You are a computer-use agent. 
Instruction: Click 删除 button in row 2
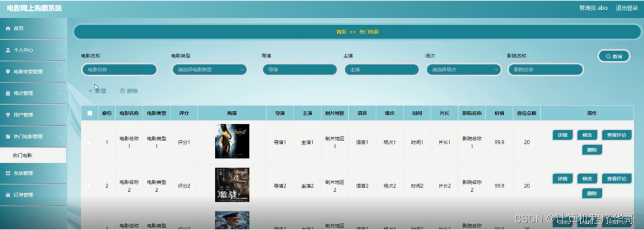point(592,193)
